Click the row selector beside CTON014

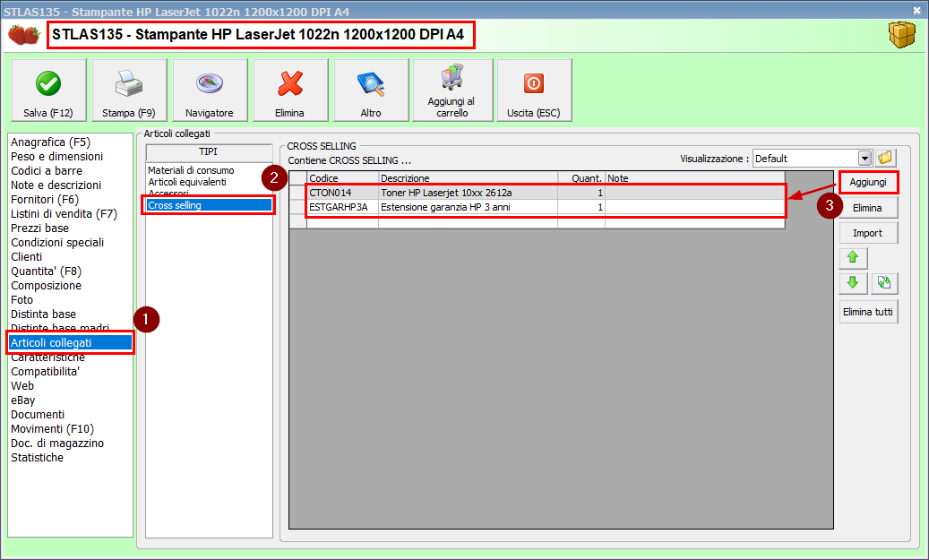coord(298,193)
